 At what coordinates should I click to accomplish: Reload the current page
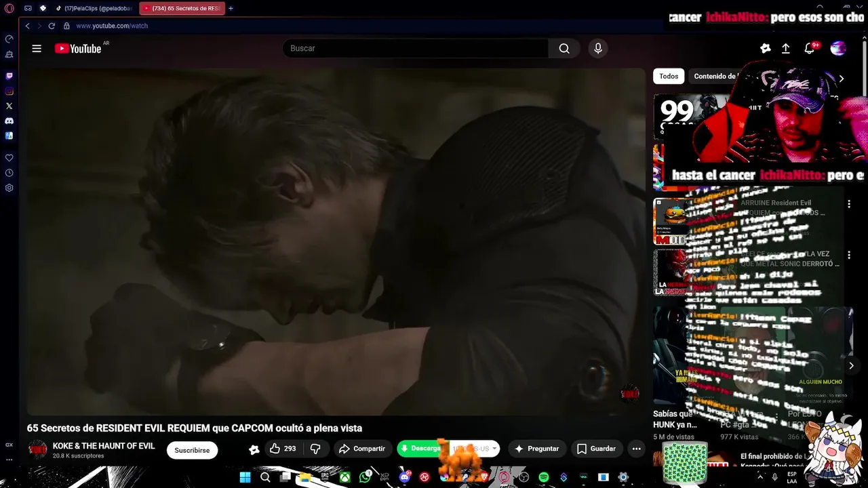click(x=52, y=26)
